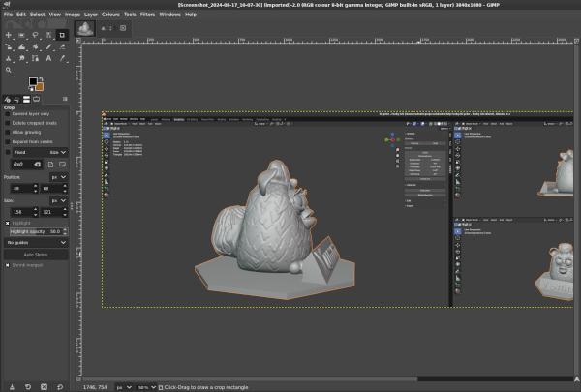
Task: Open the Help menu
Action: [x=191, y=15]
